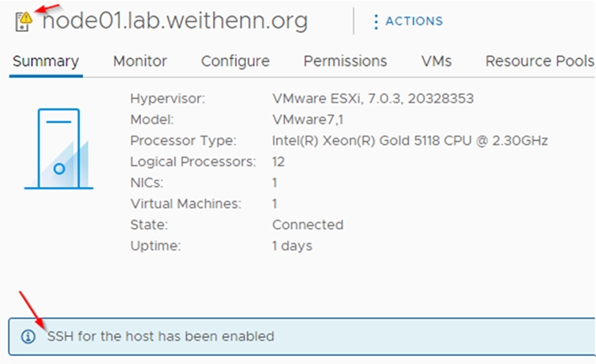Select the SSH for the host enabled message

pos(160,336)
